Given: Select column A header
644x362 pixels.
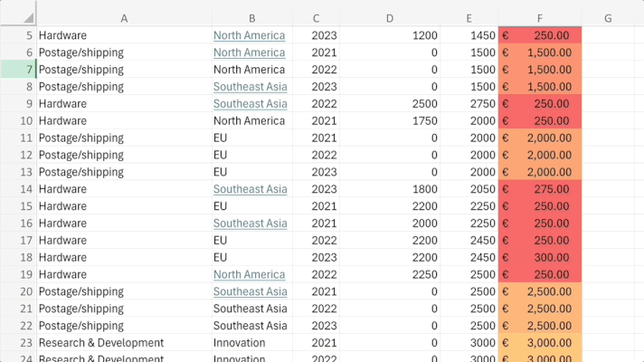Looking at the screenshot, I should (124, 18).
